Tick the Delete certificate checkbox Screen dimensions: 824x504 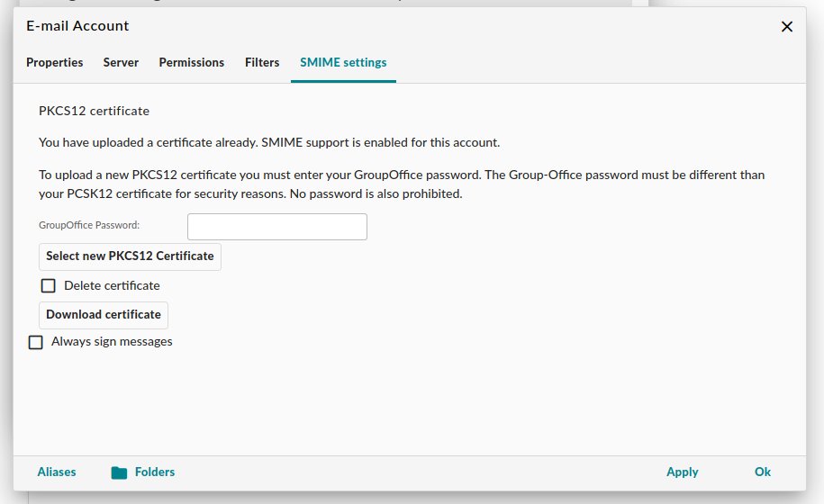49,285
